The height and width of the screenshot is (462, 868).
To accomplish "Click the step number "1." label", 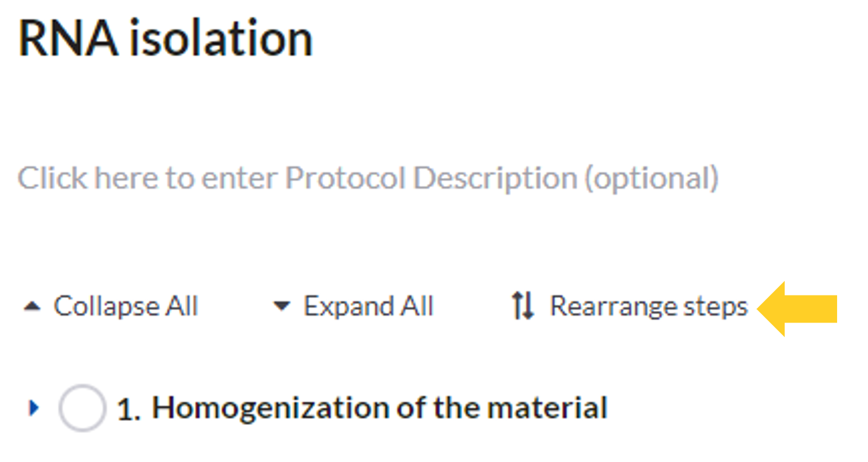I will (129, 410).
